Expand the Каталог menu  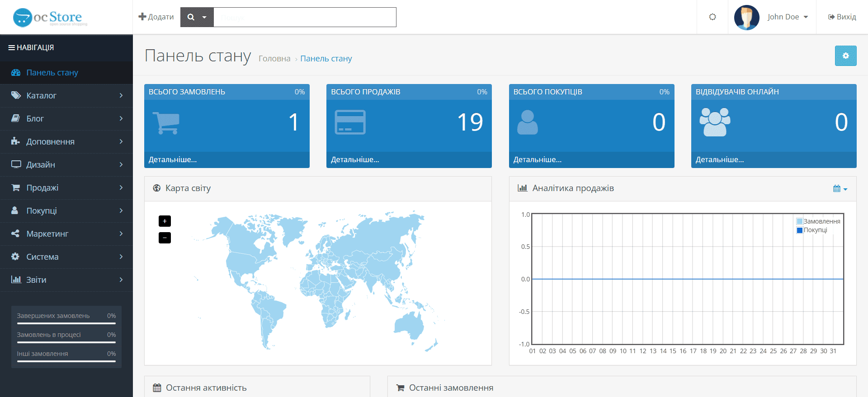66,95
